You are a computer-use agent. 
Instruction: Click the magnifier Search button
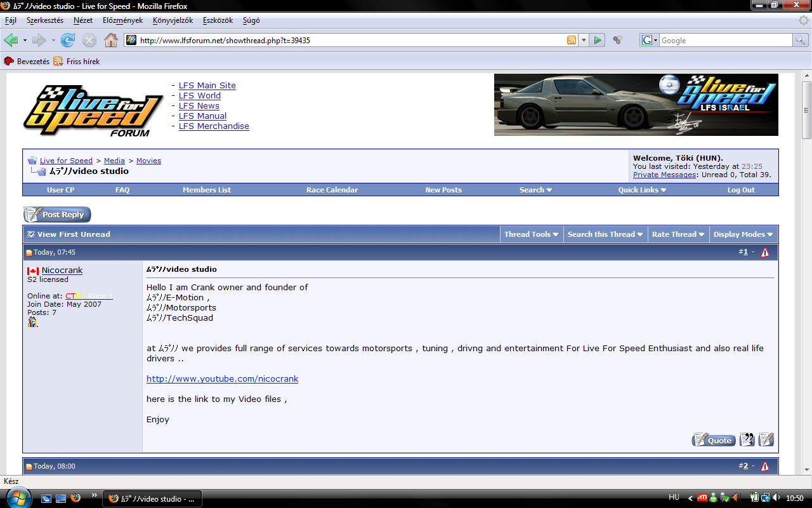[801, 40]
